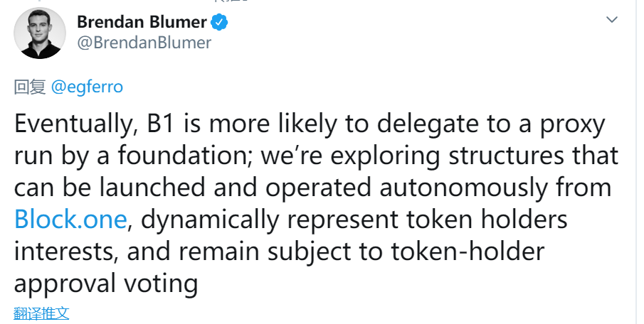Click the 回复 reply label
The width and height of the screenshot is (644, 324).
click(30, 87)
